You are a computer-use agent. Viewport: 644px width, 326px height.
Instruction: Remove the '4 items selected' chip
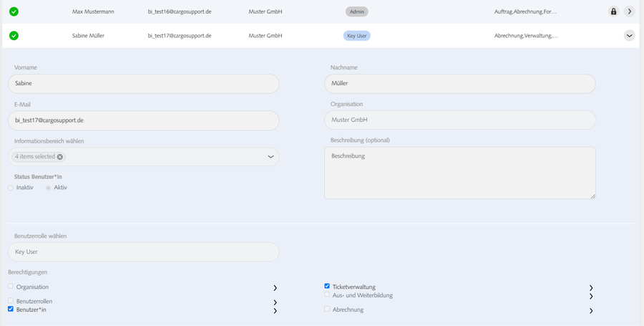pyautogui.click(x=60, y=157)
